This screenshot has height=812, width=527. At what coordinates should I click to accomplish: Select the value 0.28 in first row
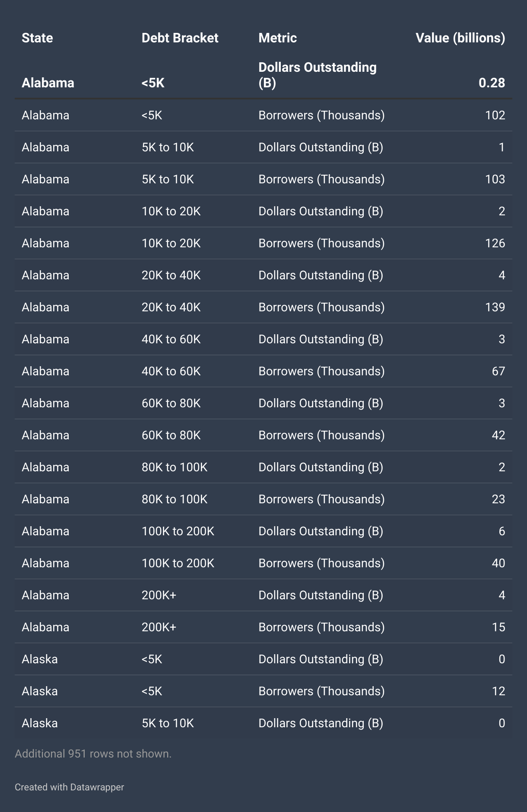coord(492,83)
